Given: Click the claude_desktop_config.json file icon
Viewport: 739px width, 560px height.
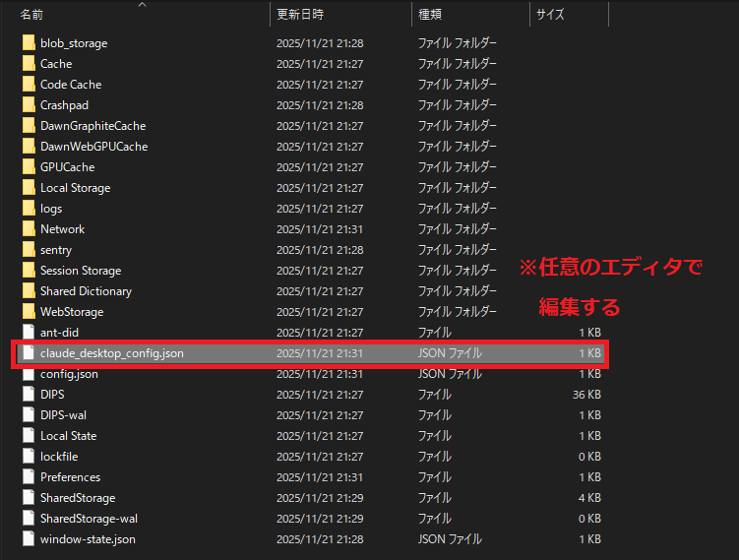Looking at the screenshot, I should tap(29, 353).
